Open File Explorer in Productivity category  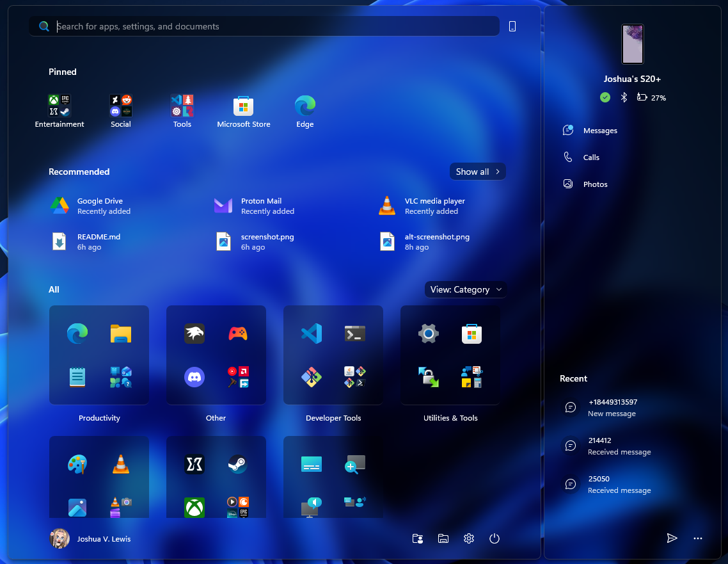[121, 334]
